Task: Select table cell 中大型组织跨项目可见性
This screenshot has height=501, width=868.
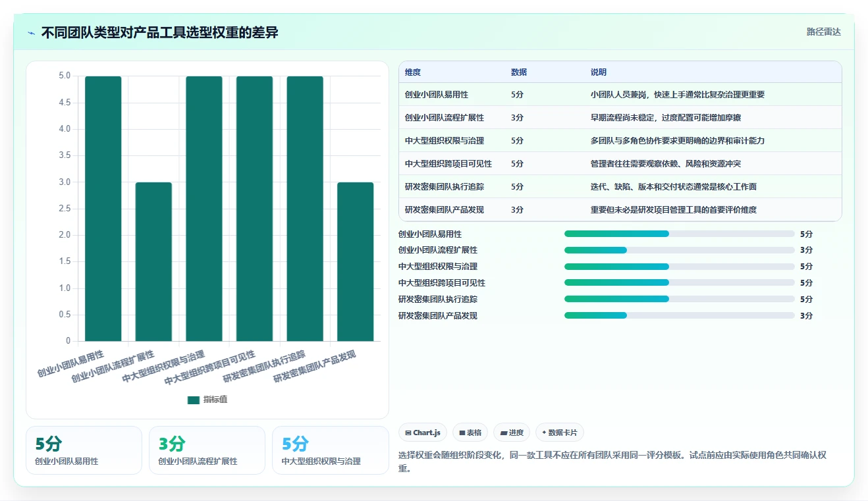Action: click(448, 164)
